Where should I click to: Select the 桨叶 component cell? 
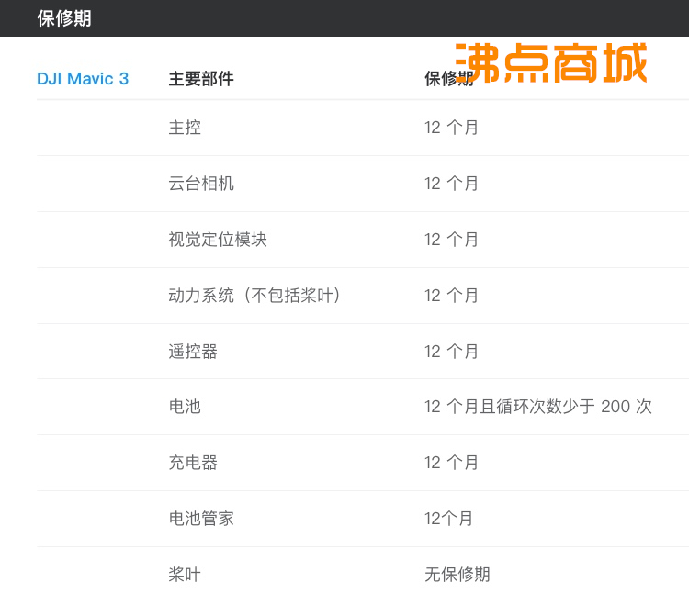[x=185, y=575]
